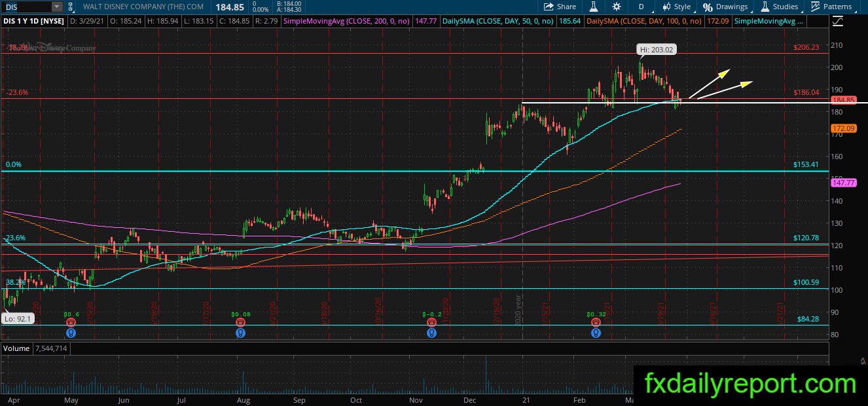Select the DailySMA (CLOSE, DAY, 50, 0, no) label
The height and width of the screenshot is (406, 868).
point(498,22)
